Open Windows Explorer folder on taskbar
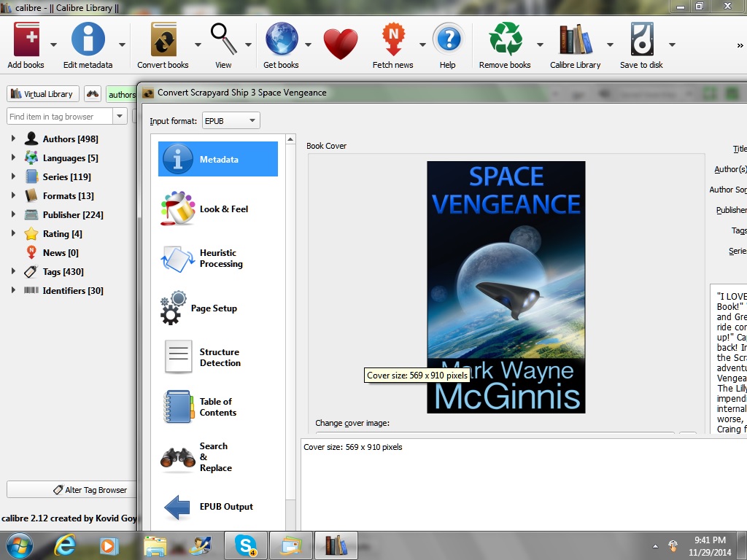The width and height of the screenshot is (747, 560). 155,545
